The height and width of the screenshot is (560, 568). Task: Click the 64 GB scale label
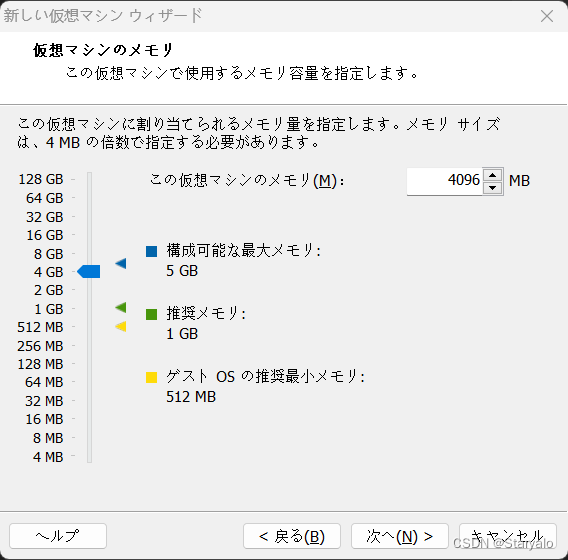[x=45, y=198]
